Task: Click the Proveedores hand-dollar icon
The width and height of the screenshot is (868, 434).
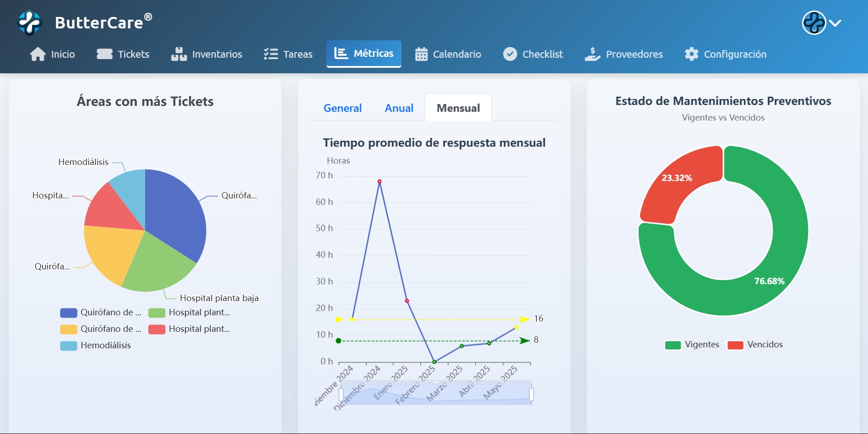Action: [592, 54]
